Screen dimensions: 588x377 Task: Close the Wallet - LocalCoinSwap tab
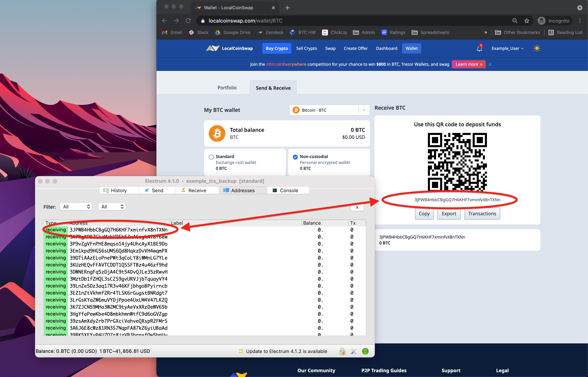pyautogui.click(x=273, y=8)
